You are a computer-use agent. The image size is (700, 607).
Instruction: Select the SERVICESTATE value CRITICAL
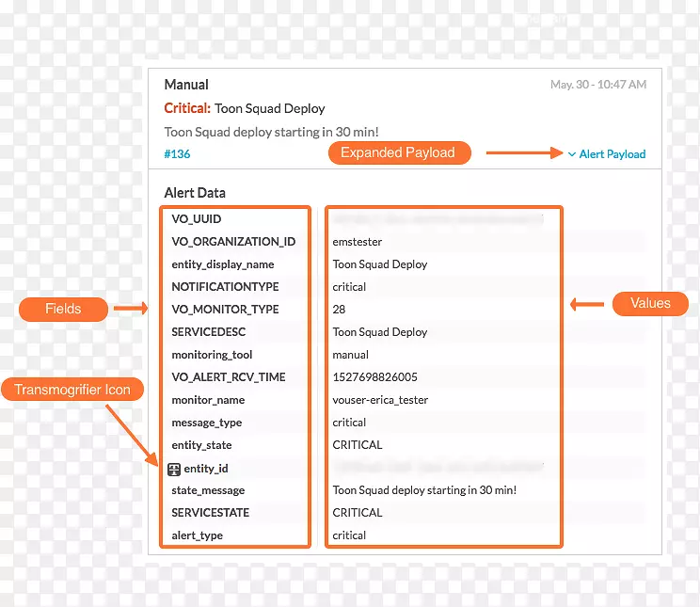tap(358, 513)
